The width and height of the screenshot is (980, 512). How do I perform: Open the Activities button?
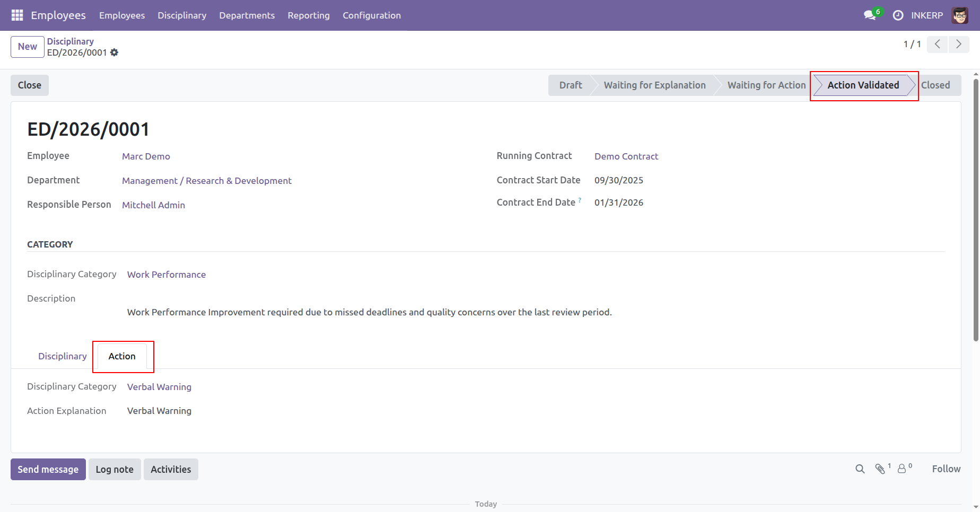point(171,470)
